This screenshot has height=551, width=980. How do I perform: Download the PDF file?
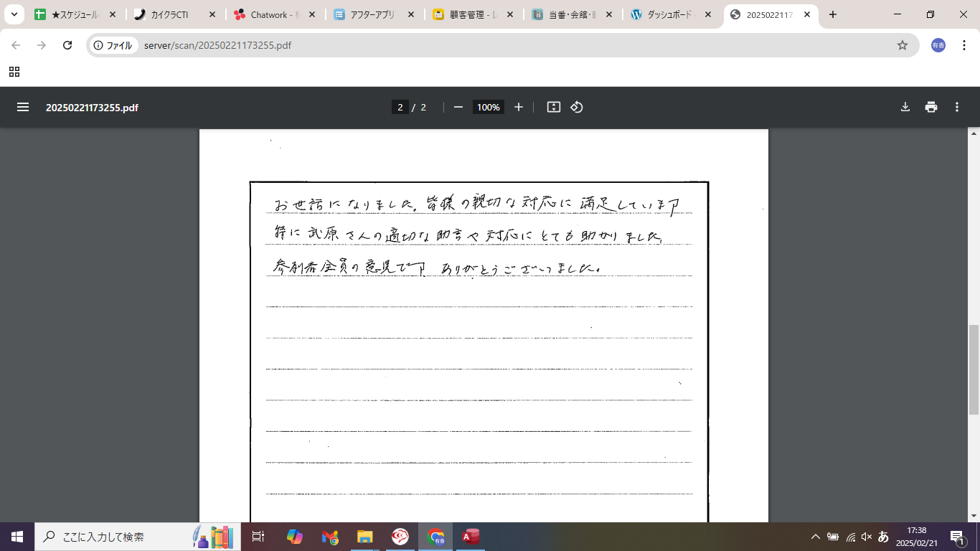point(905,107)
